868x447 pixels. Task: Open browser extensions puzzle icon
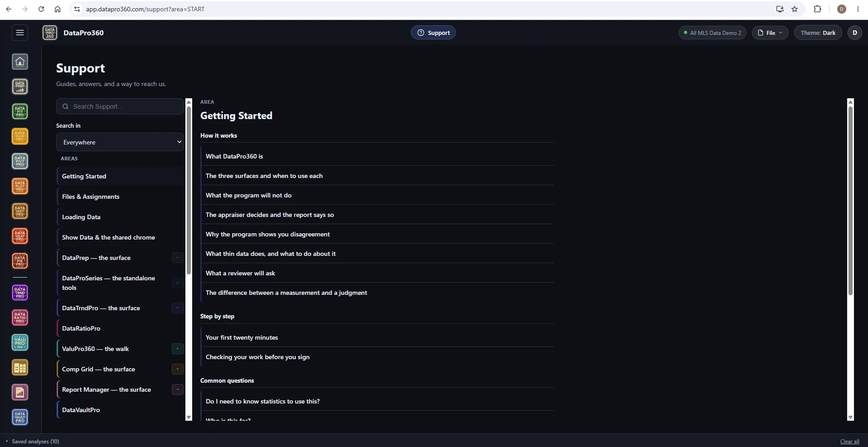[x=818, y=9]
